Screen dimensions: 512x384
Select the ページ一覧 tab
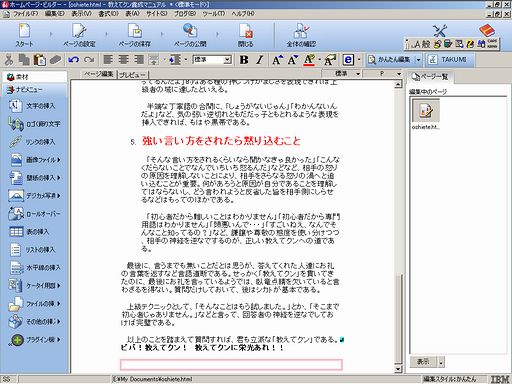click(x=430, y=77)
